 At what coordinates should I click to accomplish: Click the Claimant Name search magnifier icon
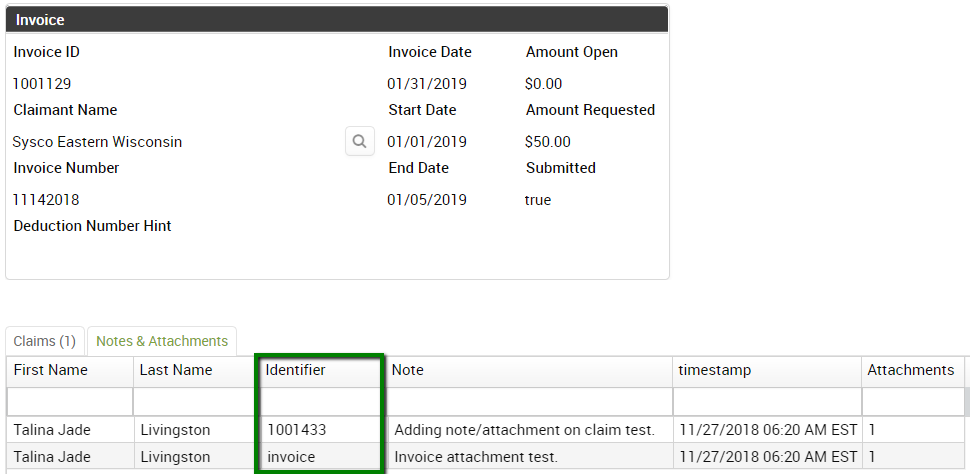360,141
